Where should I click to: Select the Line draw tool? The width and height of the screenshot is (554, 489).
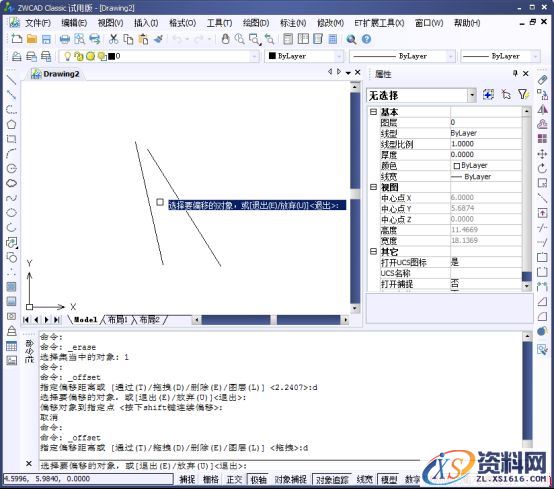click(11, 80)
